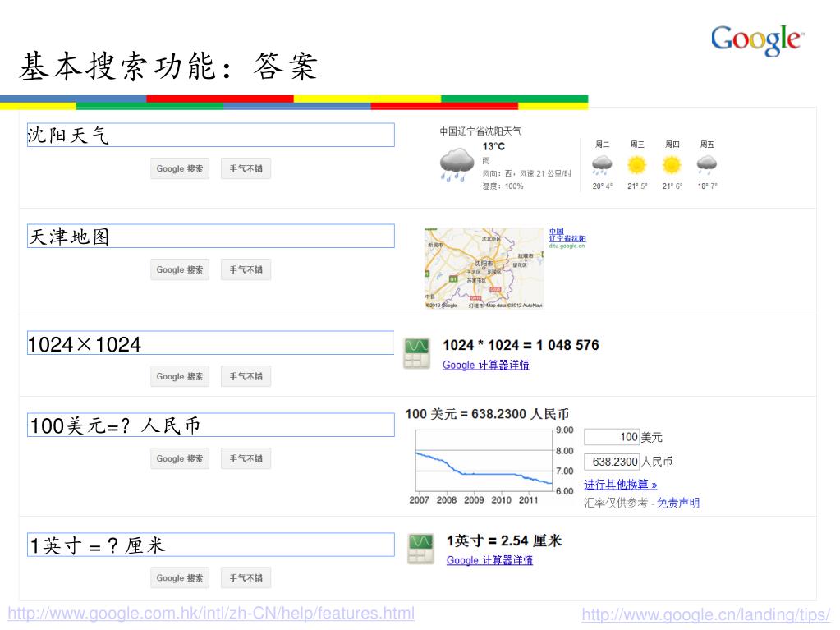Click the 18° 7° forecast temperatures
Image resolution: width=840 pixels, height=630 pixels.
pos(707,186)
